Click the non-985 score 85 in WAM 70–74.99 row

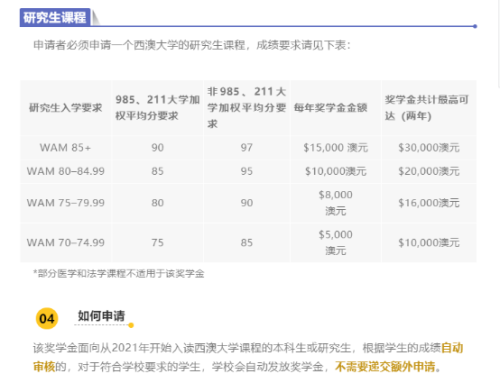[x=247, y=242]
